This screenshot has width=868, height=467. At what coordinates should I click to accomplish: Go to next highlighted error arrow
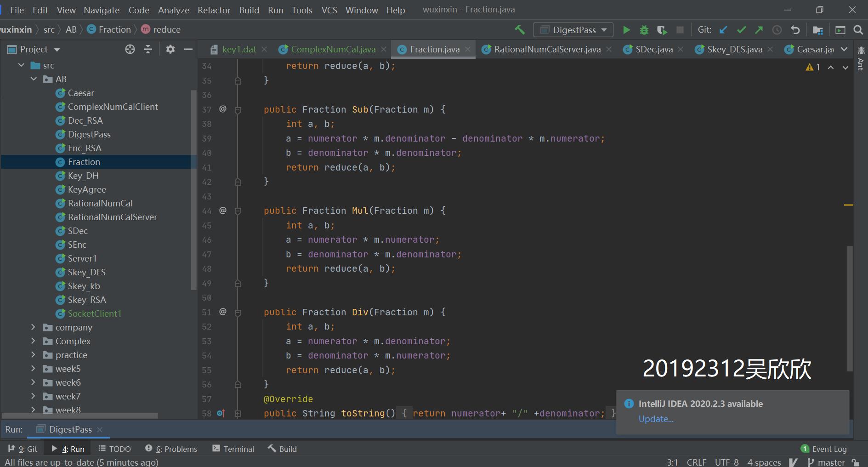[845, 67]
